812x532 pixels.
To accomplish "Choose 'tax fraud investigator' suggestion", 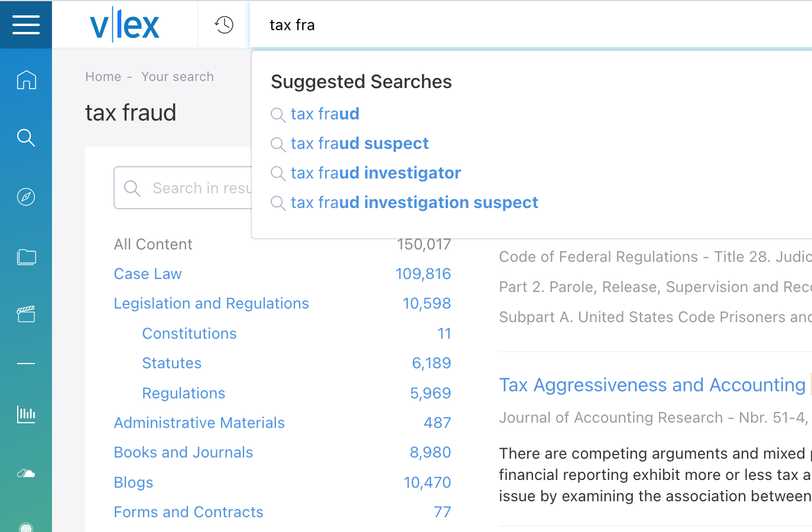I will [x=376, y=173].
